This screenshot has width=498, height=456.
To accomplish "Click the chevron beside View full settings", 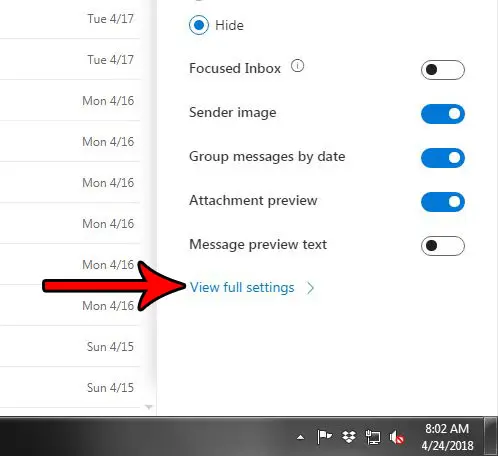I will pyautogui.click(x=310, y=288).
